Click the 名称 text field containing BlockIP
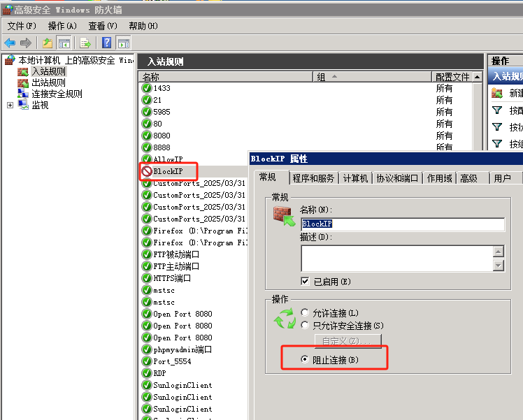This screenshot has width=523, height=420. point(402,224)
